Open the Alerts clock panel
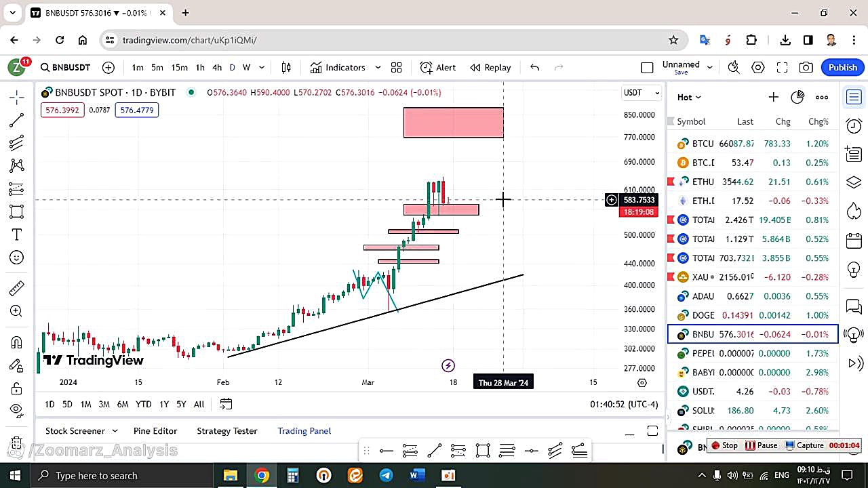This screenshot has height=488, width=868. click(854, 125)
